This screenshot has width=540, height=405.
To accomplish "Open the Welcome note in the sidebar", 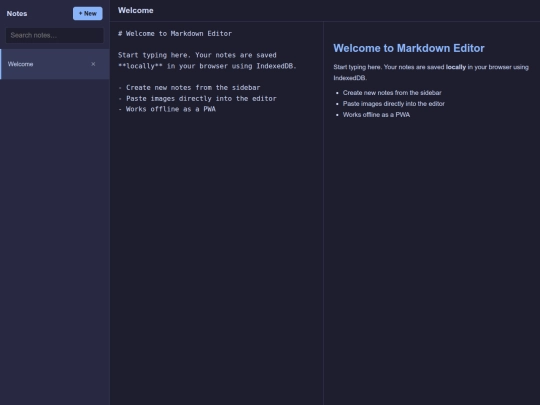I will (55, 64).
